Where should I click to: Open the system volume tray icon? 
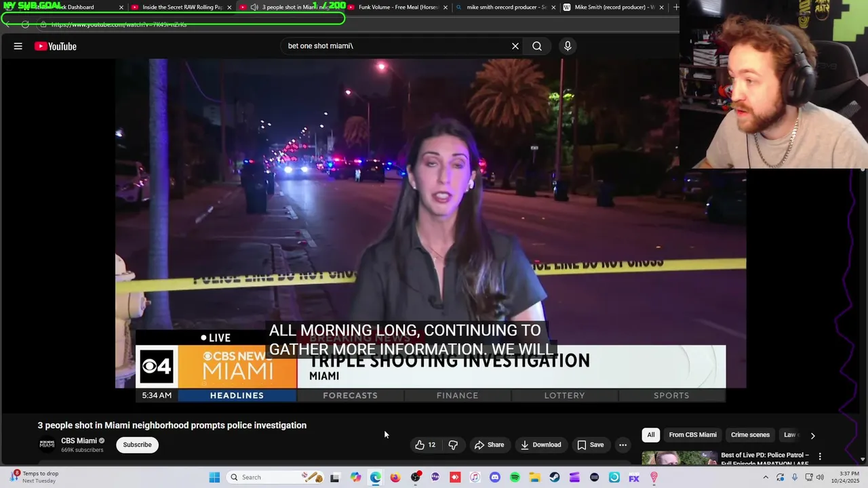tap(821, 477)
